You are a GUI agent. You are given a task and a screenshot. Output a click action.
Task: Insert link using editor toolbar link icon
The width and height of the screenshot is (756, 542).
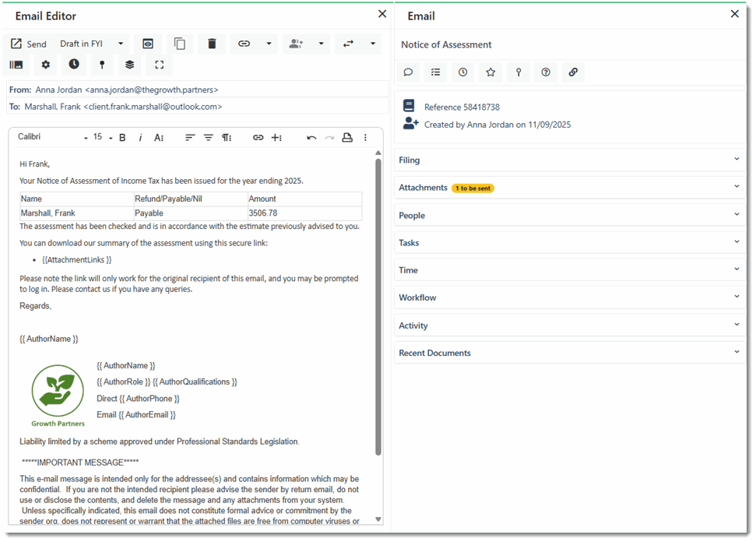tap(258, 138)
